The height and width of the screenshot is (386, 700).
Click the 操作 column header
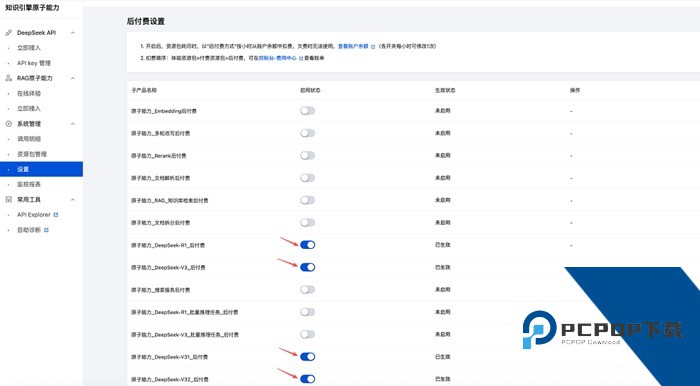click(575, 90)
